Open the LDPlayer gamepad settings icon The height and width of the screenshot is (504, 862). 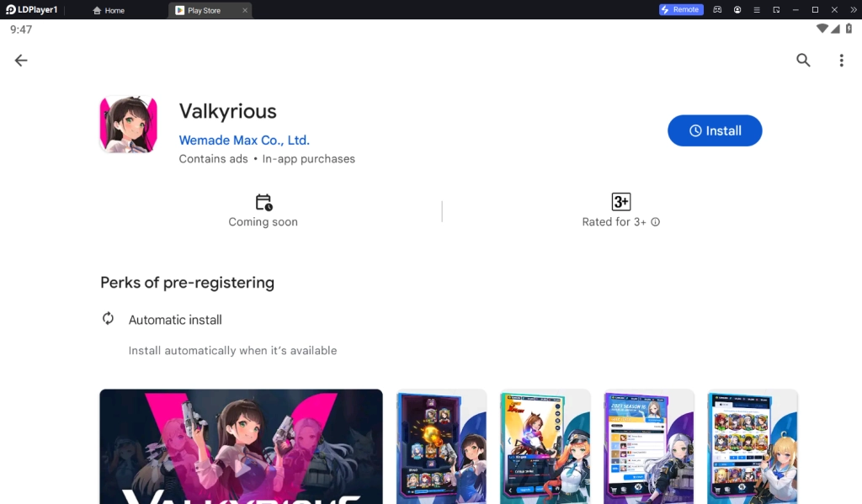coord(717,10)
